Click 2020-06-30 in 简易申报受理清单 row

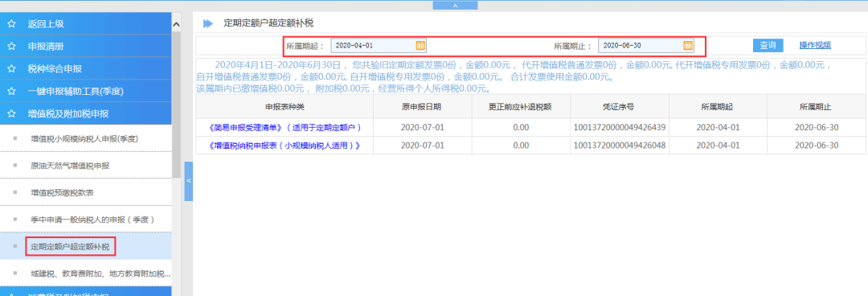tap(817, 128)
